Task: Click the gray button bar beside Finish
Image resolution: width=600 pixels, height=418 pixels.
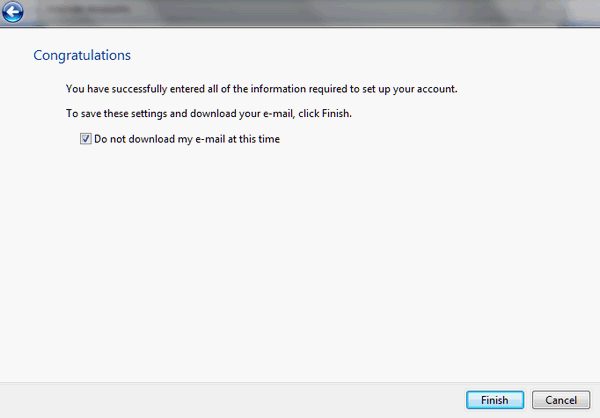Action: point(230,400)
